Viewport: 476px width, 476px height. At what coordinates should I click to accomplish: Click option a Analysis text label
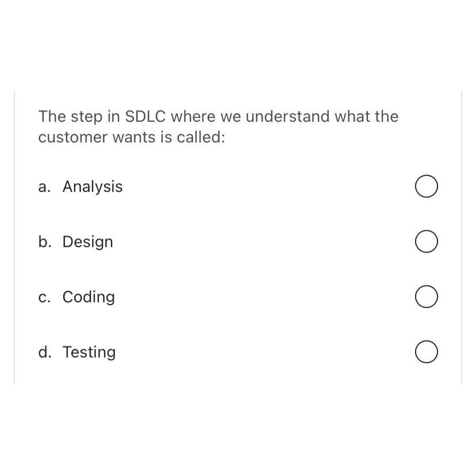[93, 186]
